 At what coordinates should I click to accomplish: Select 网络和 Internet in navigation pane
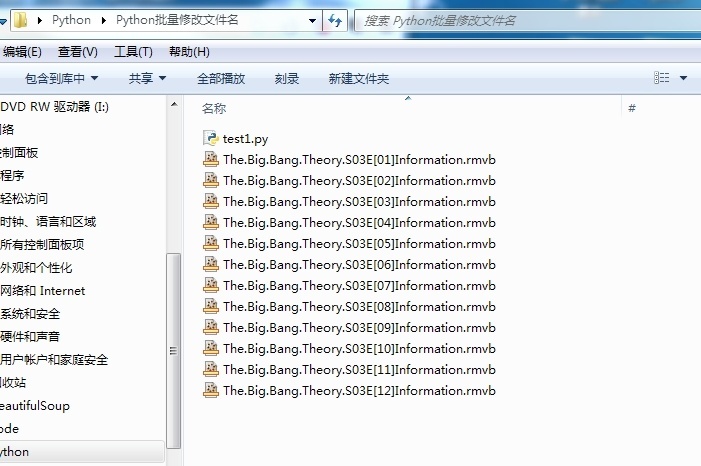[x=42, y=291]
